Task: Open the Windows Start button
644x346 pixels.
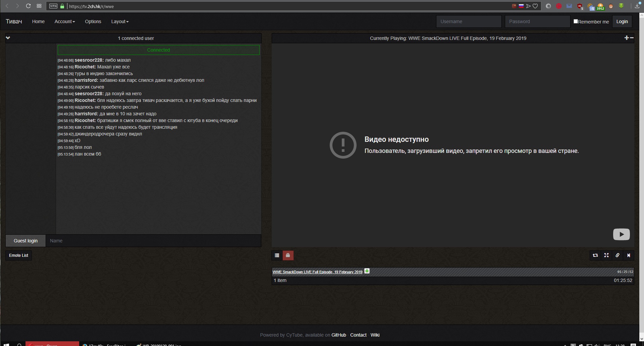Action: 6,344
